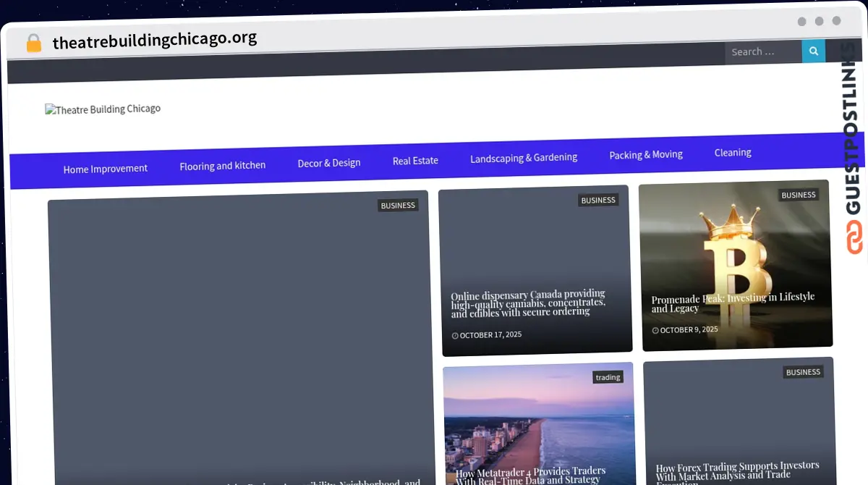Read Promenade Peak investing article

pos(732,303)
